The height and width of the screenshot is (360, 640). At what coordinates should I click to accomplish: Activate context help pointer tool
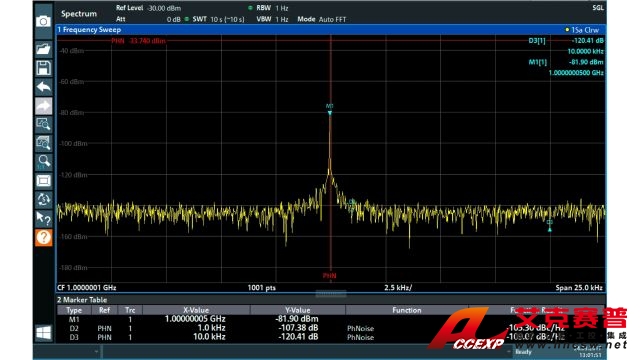click(43, 218)
